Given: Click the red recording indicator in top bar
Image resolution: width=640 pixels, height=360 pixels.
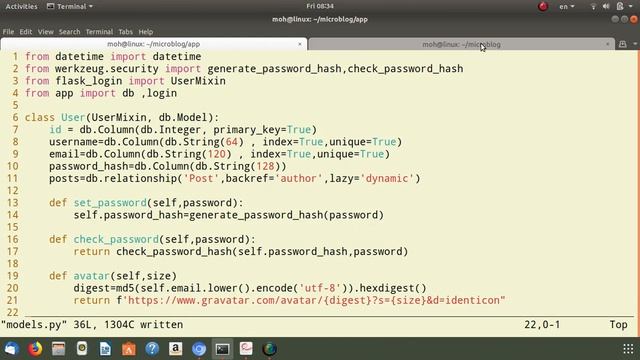Looking at the screenshot, I should [x=543, y=6].
